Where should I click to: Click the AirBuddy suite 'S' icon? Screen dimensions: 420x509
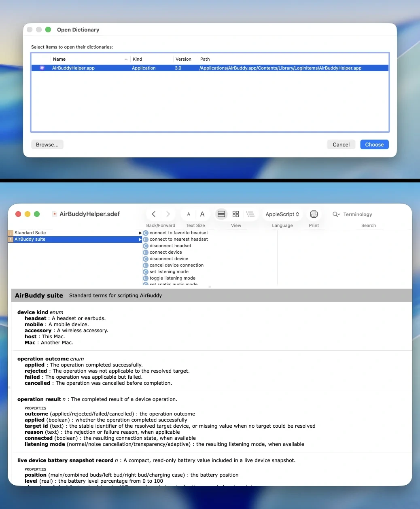click(x=11, y=240)
